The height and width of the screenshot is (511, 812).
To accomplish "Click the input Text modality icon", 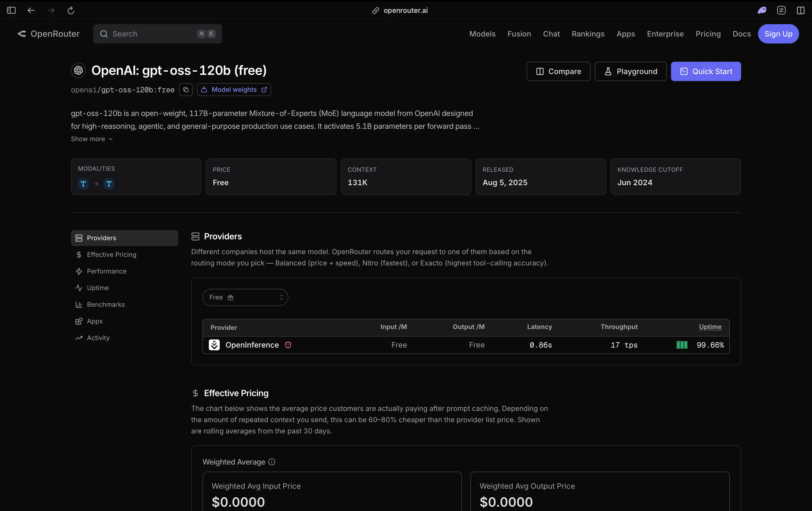I will (83, 184).
